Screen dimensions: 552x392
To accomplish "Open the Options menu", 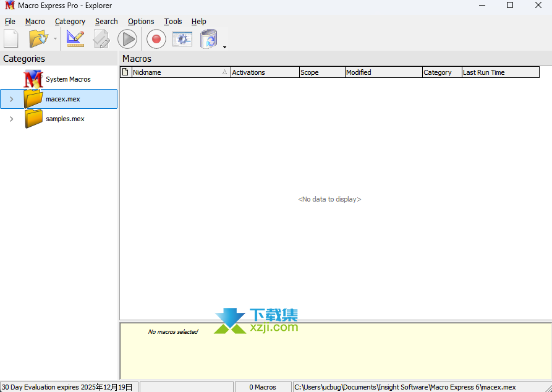I will click(x=141, y=21).
